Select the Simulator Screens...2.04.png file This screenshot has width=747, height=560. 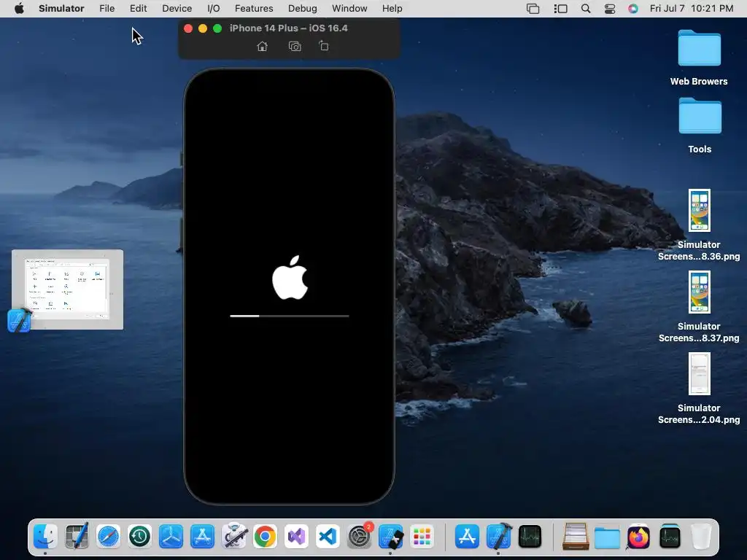(x=699, y=388)
